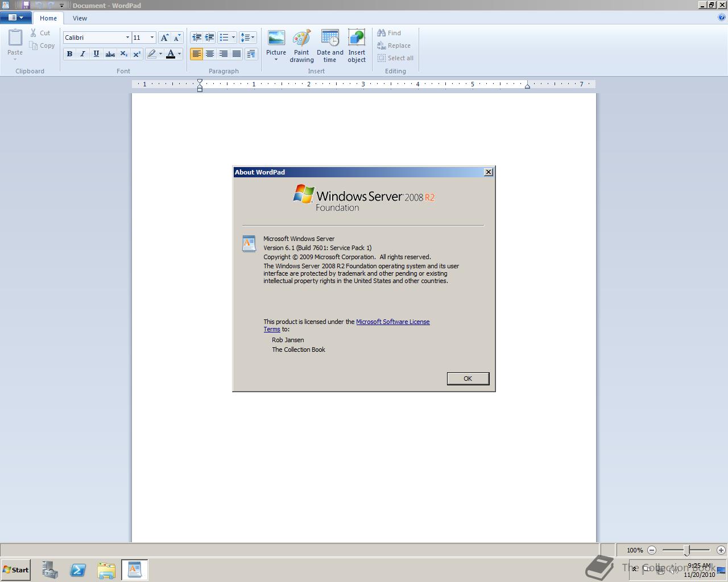Click the left indent marker on ruler
728x582 pixels.
(x=200, y=85)
